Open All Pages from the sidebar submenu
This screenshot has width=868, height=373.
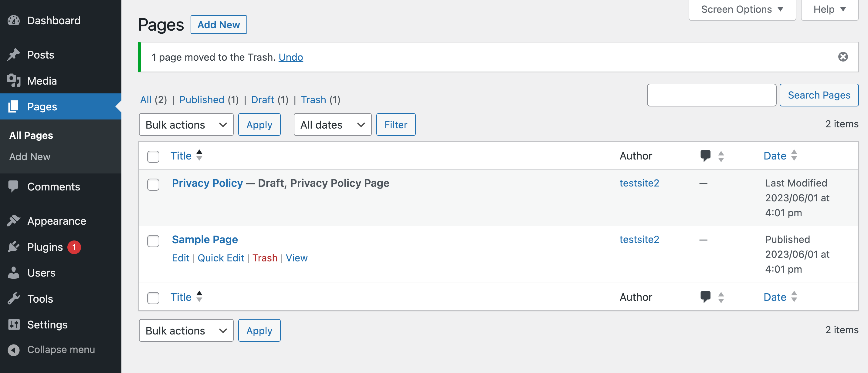(x=31, y=135)
